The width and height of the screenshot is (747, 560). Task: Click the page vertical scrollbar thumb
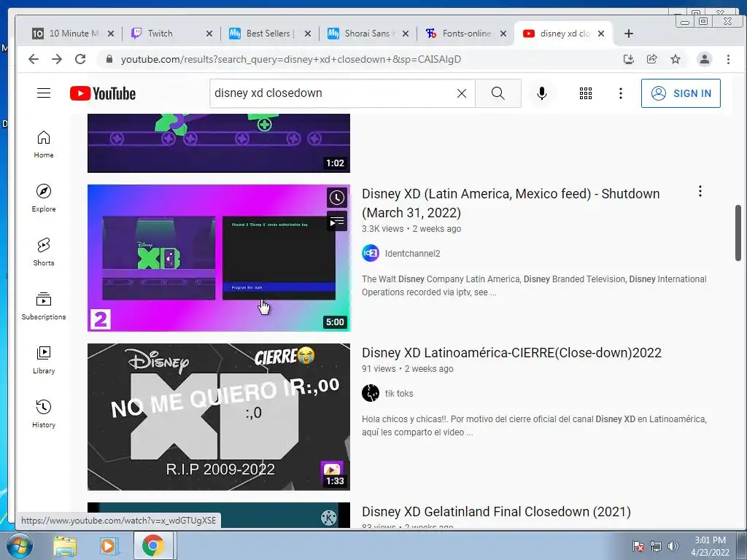[x=738, y=233]
